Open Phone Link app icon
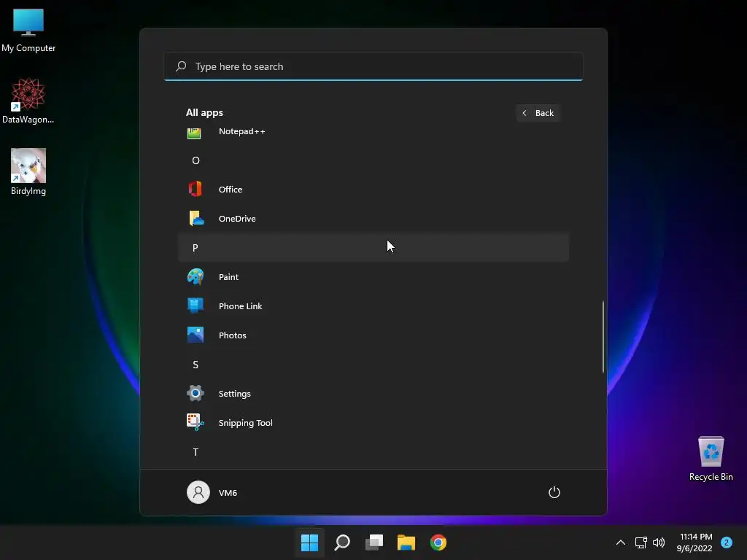Image resolution: width=747 pixels, height=560 pixels. click(x=196, y=306)
